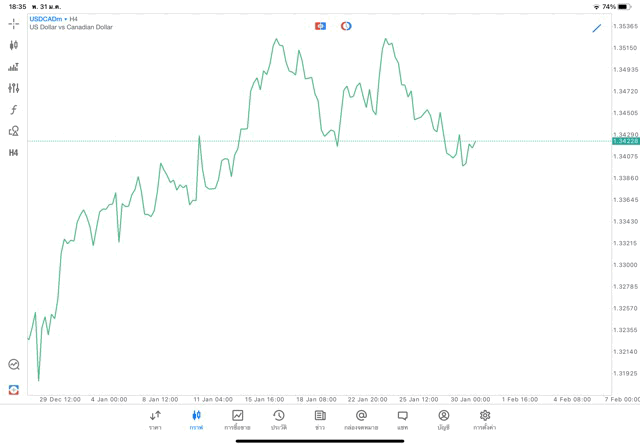This screenshot has height=447, width=640.
Task: Activate the crosshair tool
Action: click(x=13, y=23)
